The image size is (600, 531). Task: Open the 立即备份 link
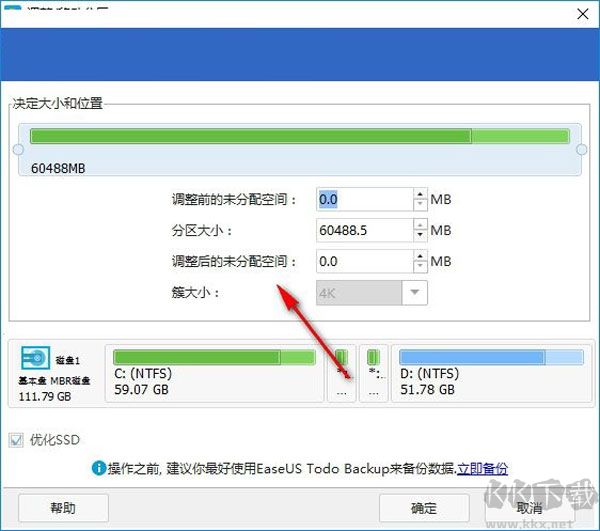click(483, 469)
